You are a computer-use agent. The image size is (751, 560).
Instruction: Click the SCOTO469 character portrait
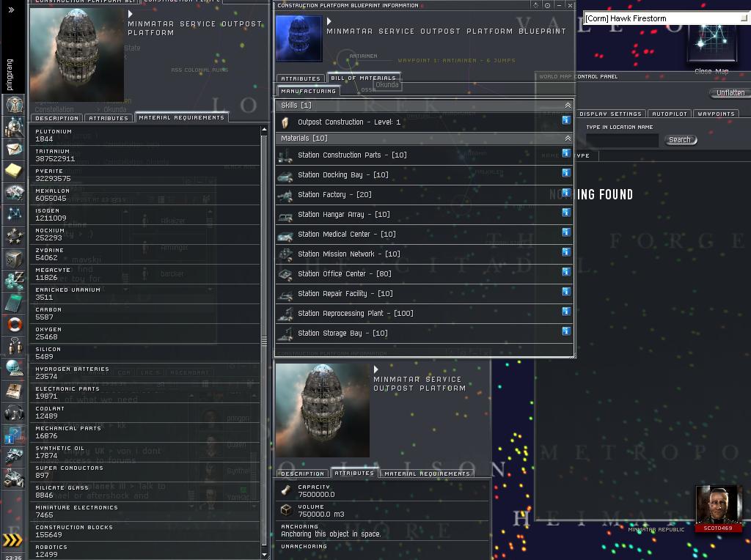tap(718, 509)
